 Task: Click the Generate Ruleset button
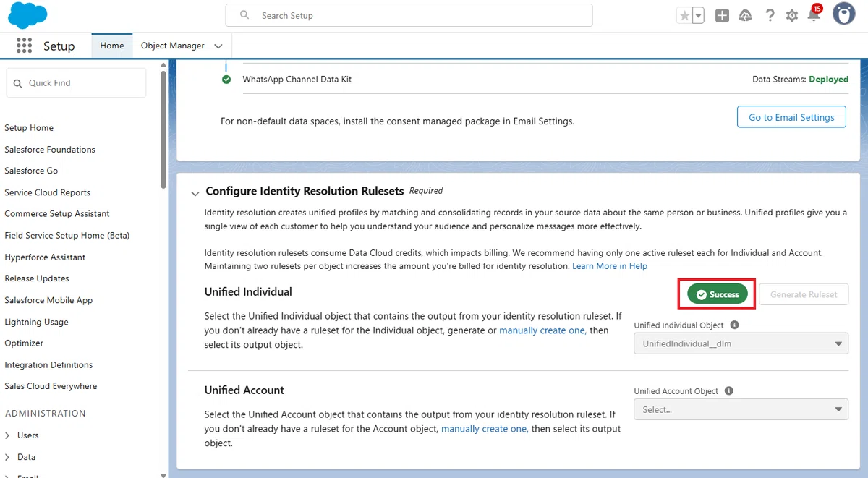(804, 294)
